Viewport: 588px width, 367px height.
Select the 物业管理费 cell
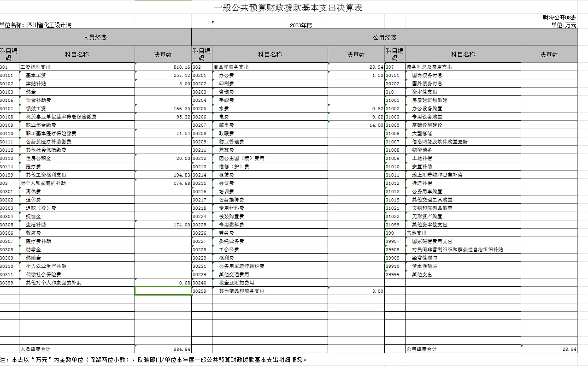coord(270,142)
